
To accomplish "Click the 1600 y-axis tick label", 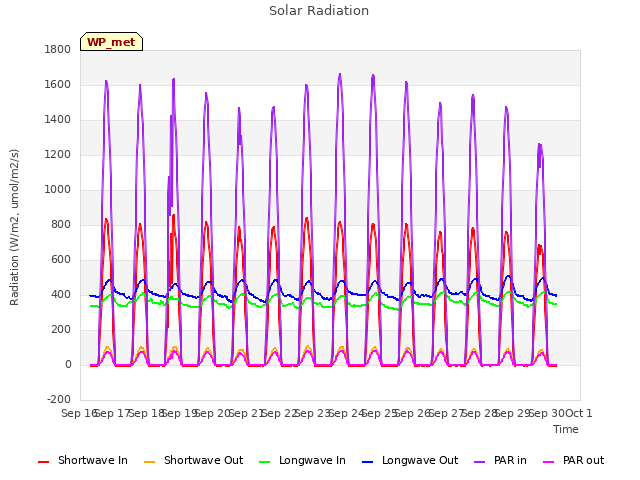I will click(x=58, y=85).
